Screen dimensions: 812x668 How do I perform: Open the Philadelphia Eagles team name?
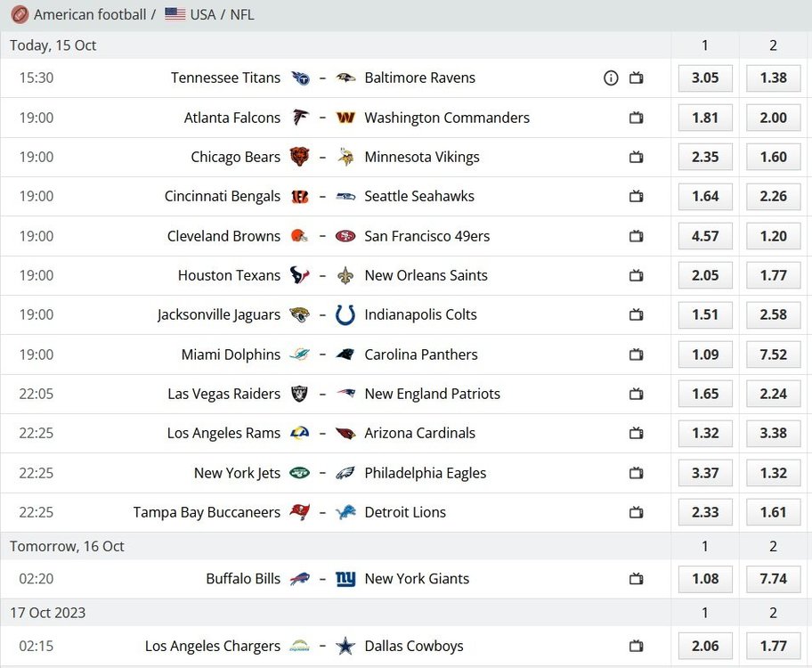[x=426, y=473]
